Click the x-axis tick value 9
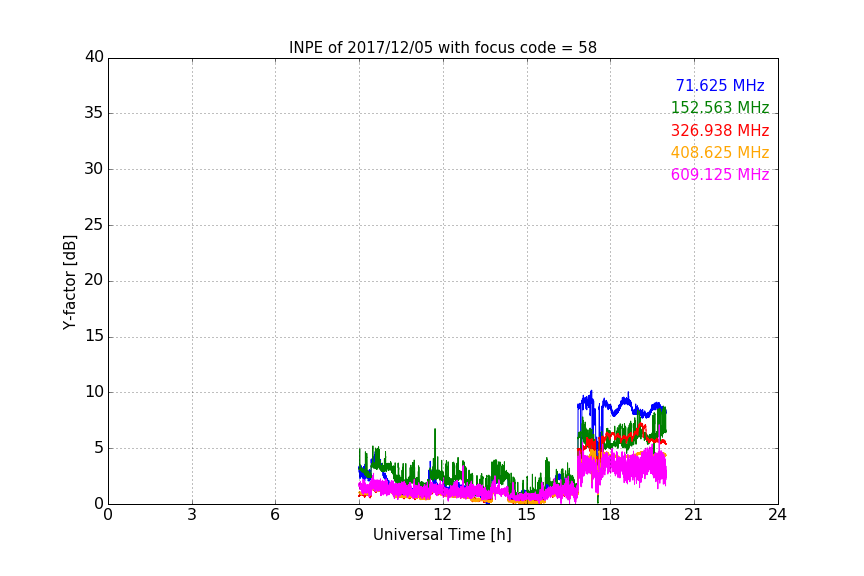This screenshot has width=864, height=576. click(359, 515)
